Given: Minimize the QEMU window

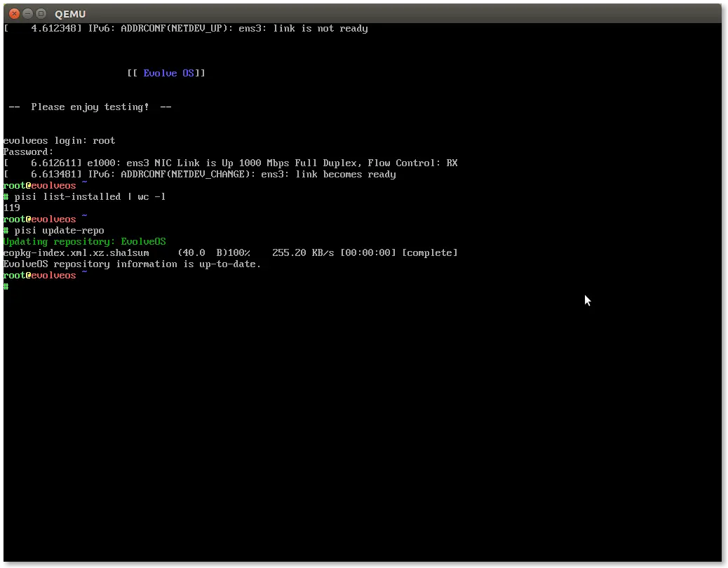Looking at the screenshot, I should tap(28, 13).
